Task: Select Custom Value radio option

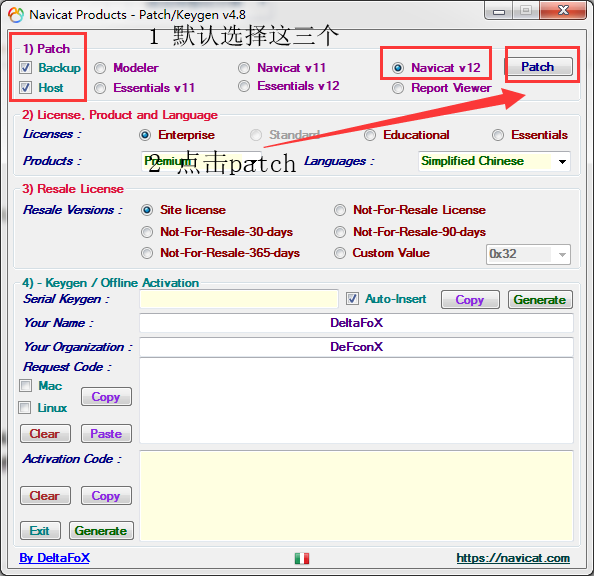Action: click(340, 253)
